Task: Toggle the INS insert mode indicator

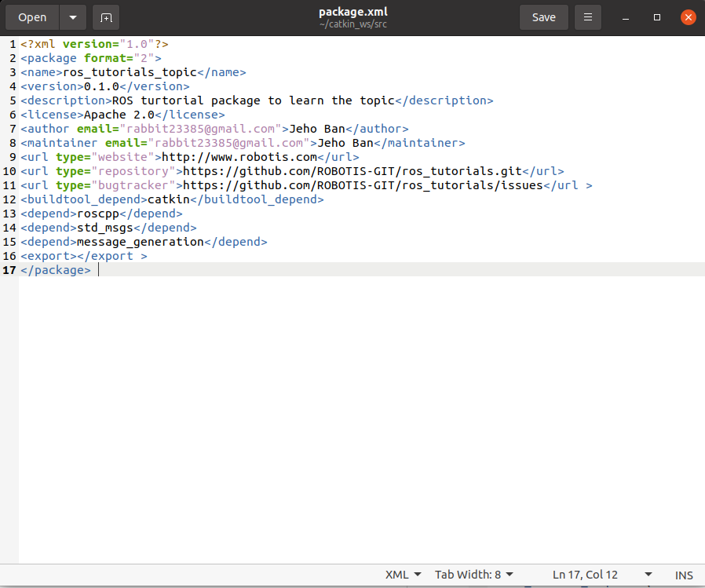Action: point(684,575)
